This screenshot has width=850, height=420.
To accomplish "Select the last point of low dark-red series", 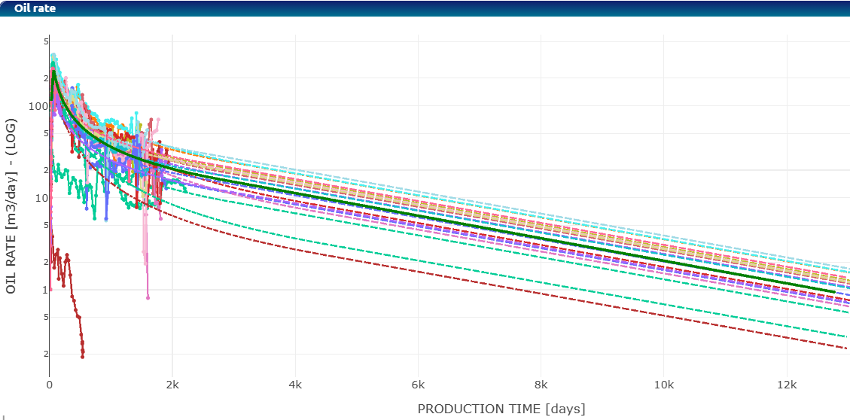I will [x=82, y=355].
